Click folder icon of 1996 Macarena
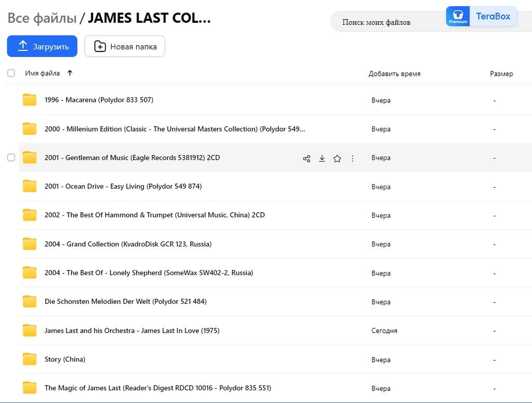Screen dimensions: 532x403 [x=30, y=100]
